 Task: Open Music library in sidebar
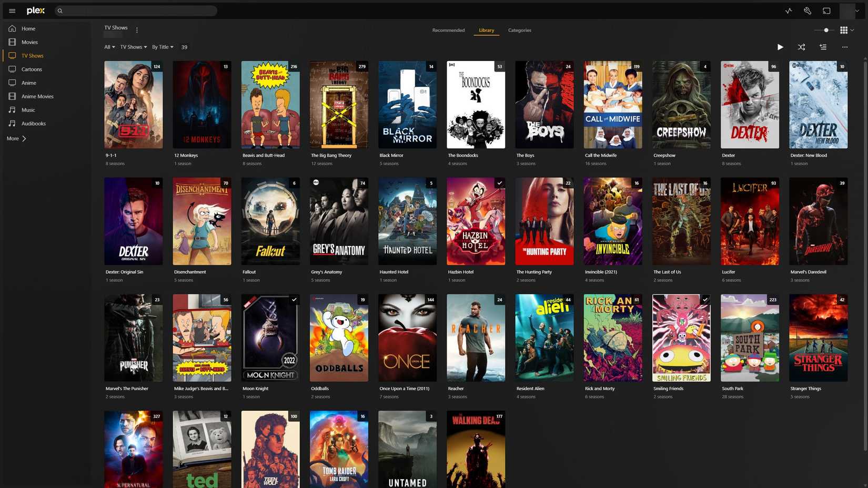click(28, 110)
